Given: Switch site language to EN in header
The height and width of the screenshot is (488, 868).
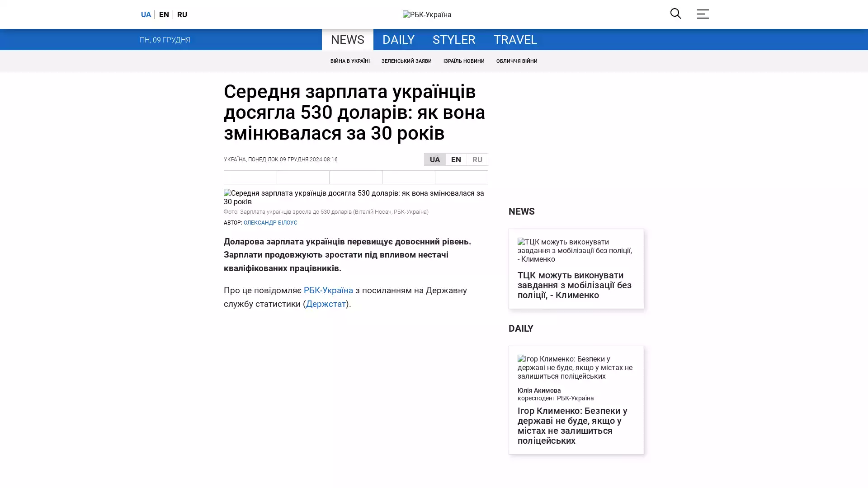Looking at the screenshot, I should 164,14.
